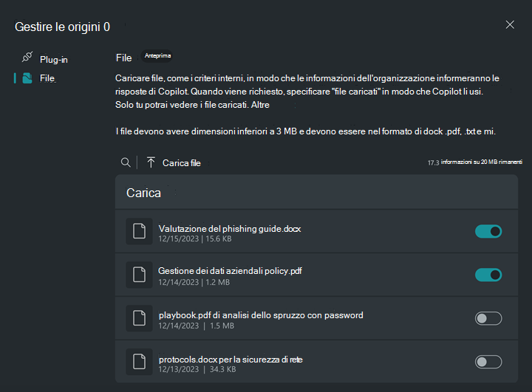
Task: Click the Anteprima preview badge
Action: pyautogui.click(x=157, y=56)
